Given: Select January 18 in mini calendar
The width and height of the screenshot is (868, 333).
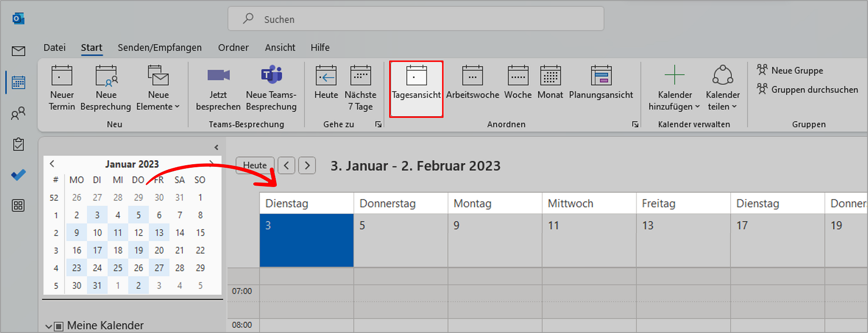Looking at the screenshot, I should tap(118, 250).
